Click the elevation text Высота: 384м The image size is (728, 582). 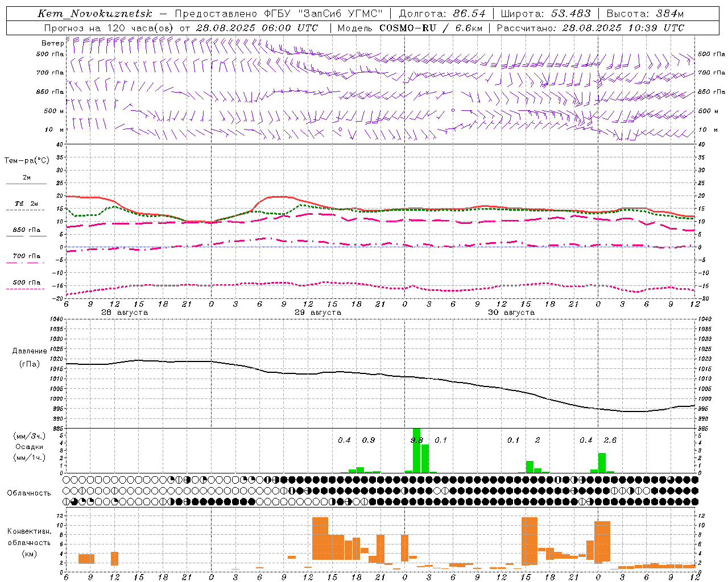pyautogui.click(x=645, y=14)
